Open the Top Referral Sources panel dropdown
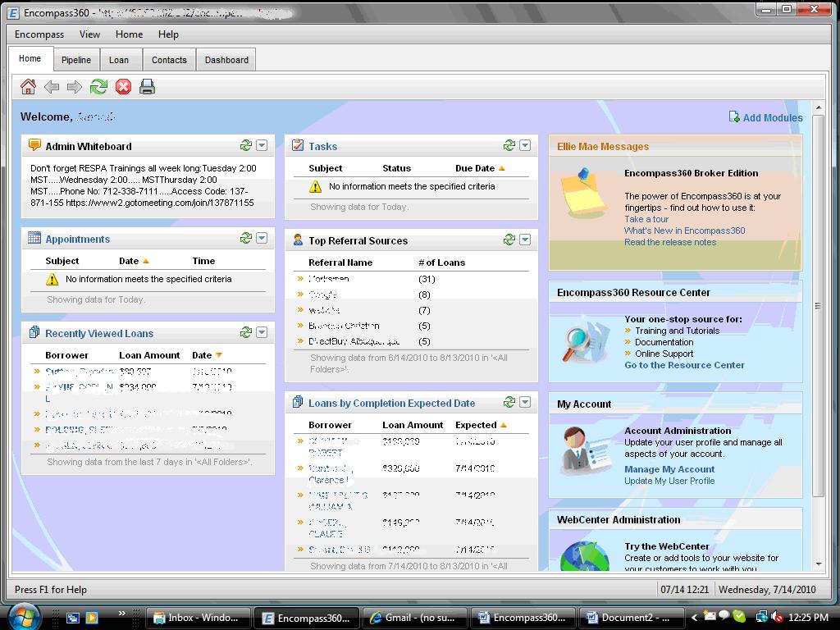This screenshot has width=840, height=630. click(525, 240)
